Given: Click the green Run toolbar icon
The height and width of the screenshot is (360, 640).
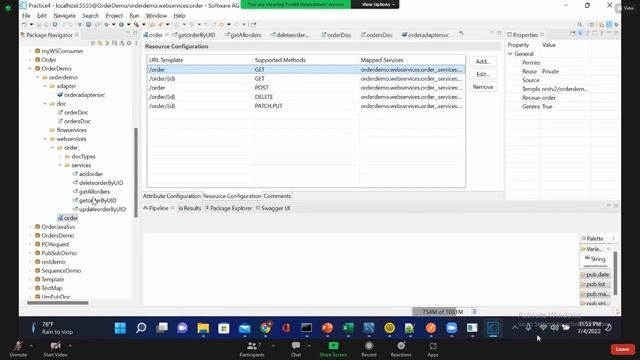Looking at the screenshot, I should click(121, 24).
